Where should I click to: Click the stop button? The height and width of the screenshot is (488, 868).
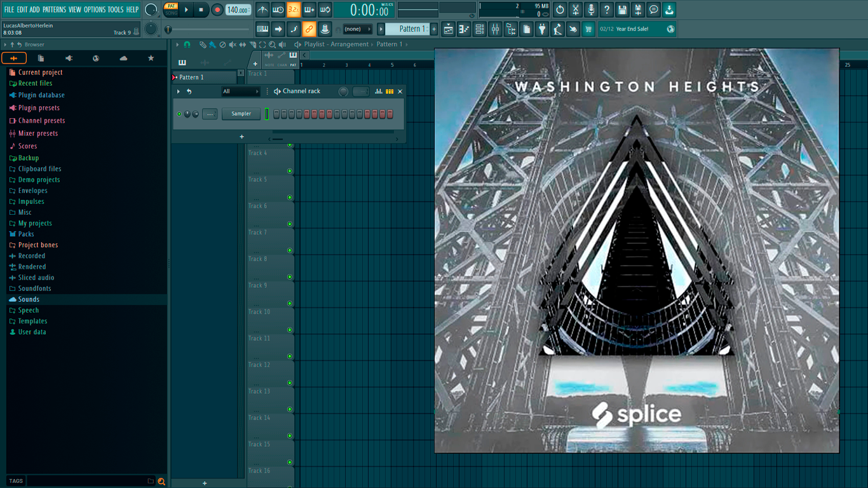(x=201, y=10)
